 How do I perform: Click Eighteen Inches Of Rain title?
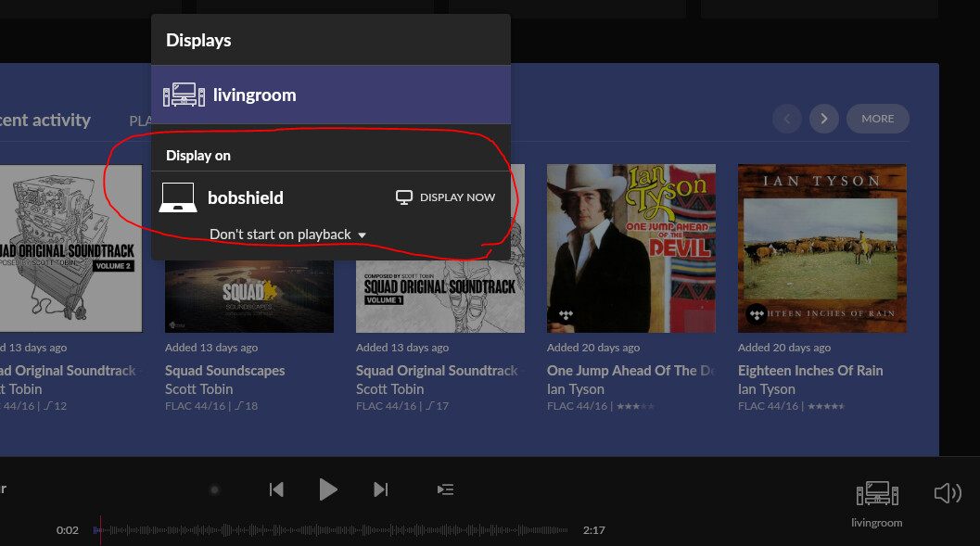click(810, 371)
